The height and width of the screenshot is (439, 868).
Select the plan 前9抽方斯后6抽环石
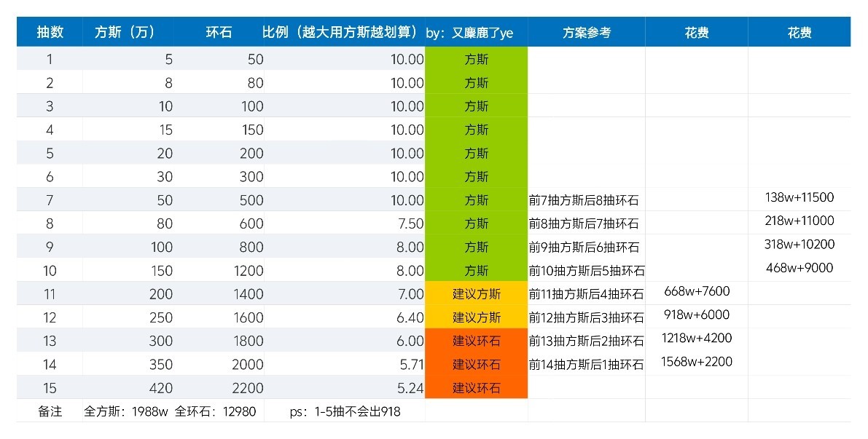pos(584,247)
